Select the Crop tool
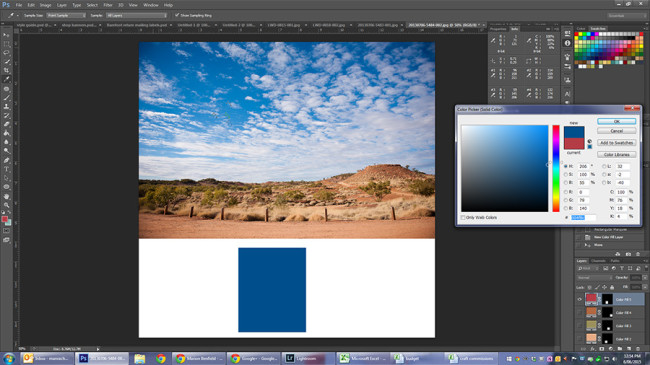Screen dimensions: 650x365 coord(6,71)
